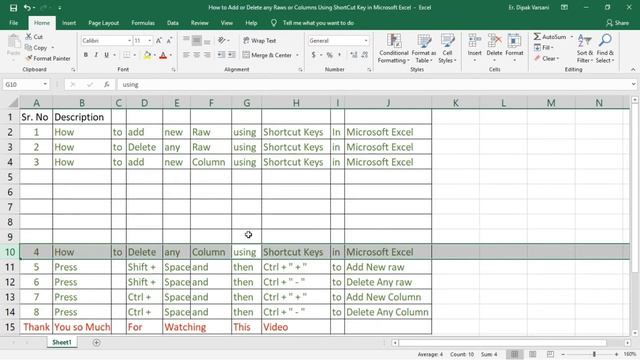Open the fill color dropdown arrow

tap(155, 55)
